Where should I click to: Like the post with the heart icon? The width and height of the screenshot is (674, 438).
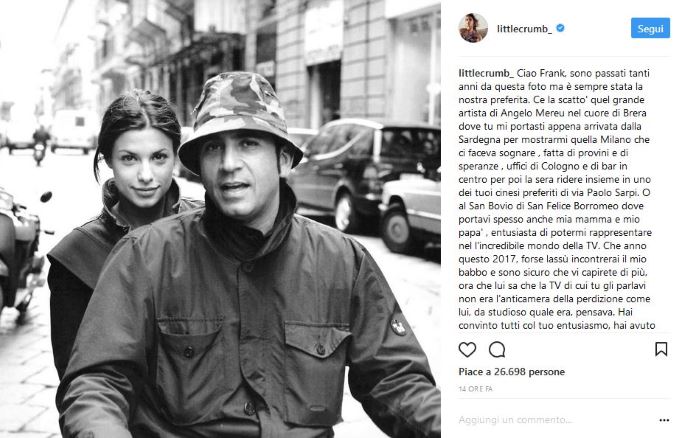coord(467,349)
